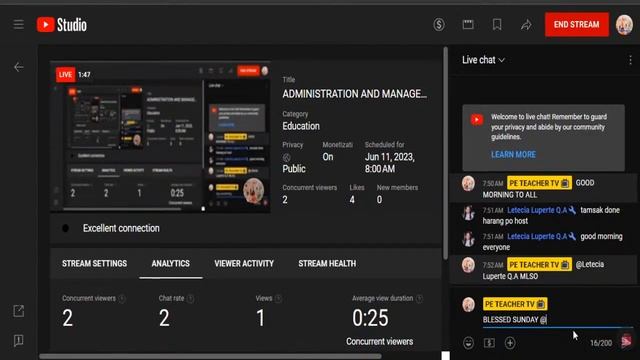640x360 pixels.
Task: Click the pop-out external link icon
Action: pos(18,311)
